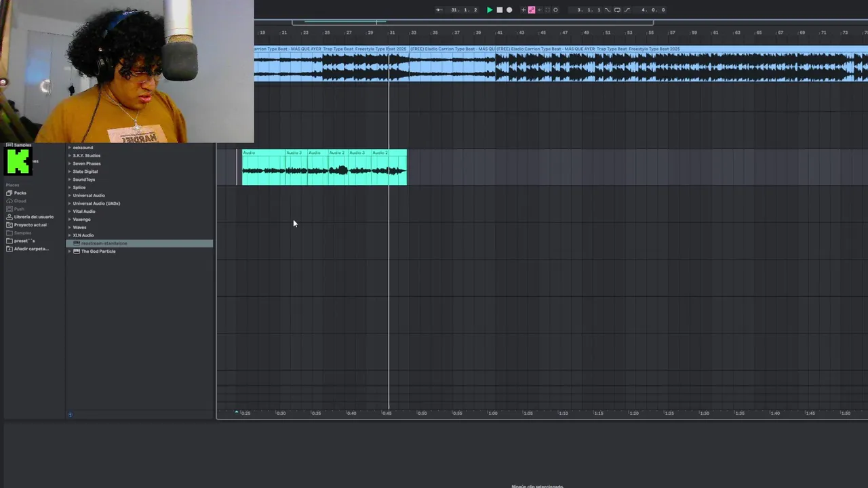Toggle the Loop switch in transport
Viewport: 868px width, 488px height.
pos(617,9)
